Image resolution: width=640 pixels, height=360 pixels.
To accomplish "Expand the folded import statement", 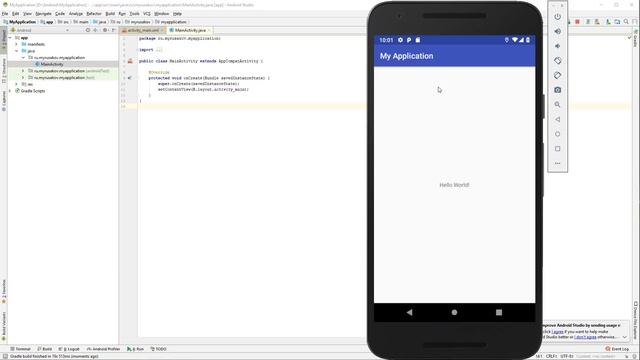I will tap(159, 50).
